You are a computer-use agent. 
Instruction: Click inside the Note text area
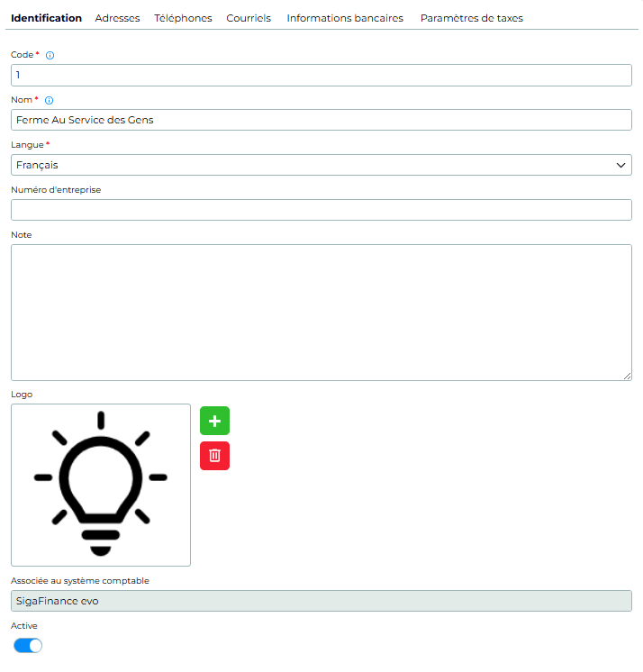coord(321,313)
